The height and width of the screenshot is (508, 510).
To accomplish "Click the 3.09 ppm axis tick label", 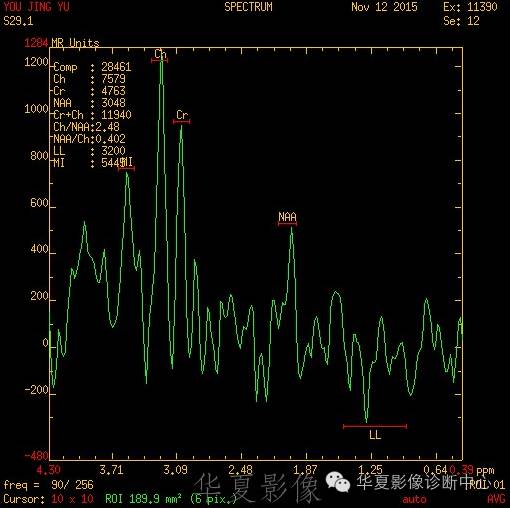I will pos(175,470).
